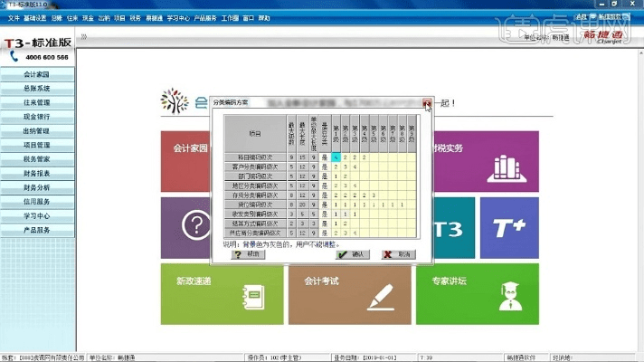644x362 pixels.
Task: Click the colorful tree logo icon
Action: click(175, 100)
